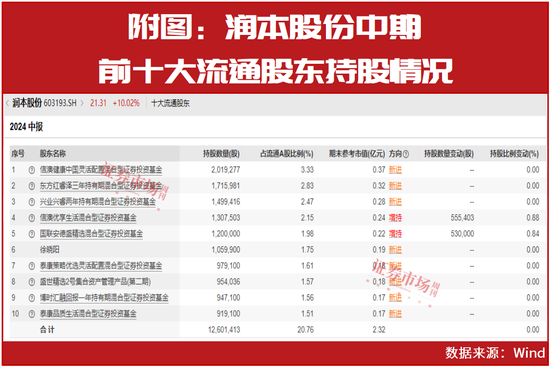This screenshot has height=368, width=550.
Task: Click ratio value 2.83
Action: (x=307, y=186)
